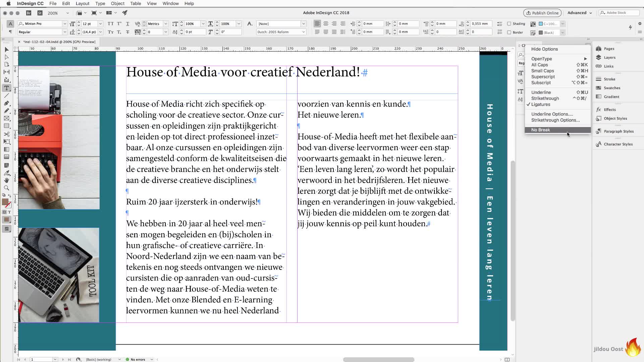This screenshot has height=362, width=644.
Task: Click the Publish Online button
Action: (542, 13)
